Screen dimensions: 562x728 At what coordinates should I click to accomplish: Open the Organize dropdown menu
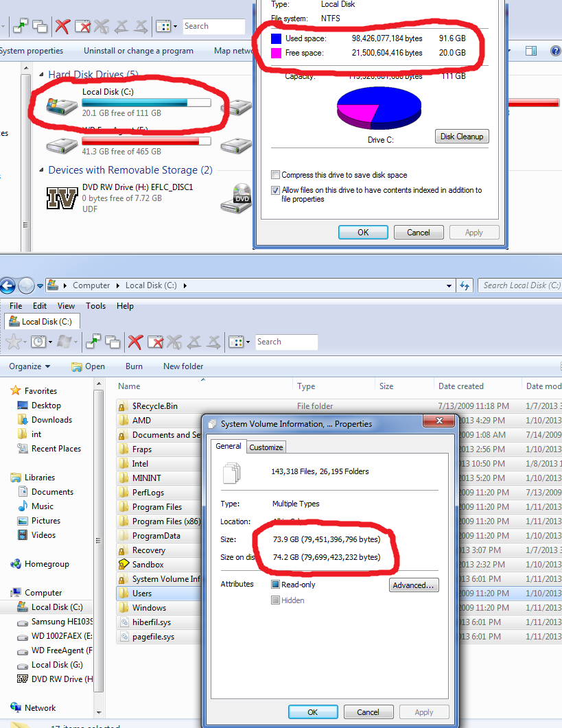click(x=30, y=366)
